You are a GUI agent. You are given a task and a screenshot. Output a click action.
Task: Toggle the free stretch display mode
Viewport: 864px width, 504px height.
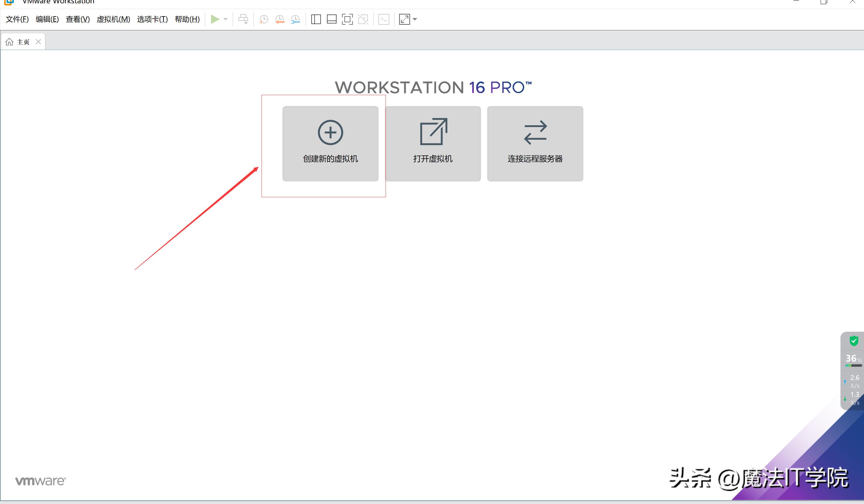tap(405, 19)
